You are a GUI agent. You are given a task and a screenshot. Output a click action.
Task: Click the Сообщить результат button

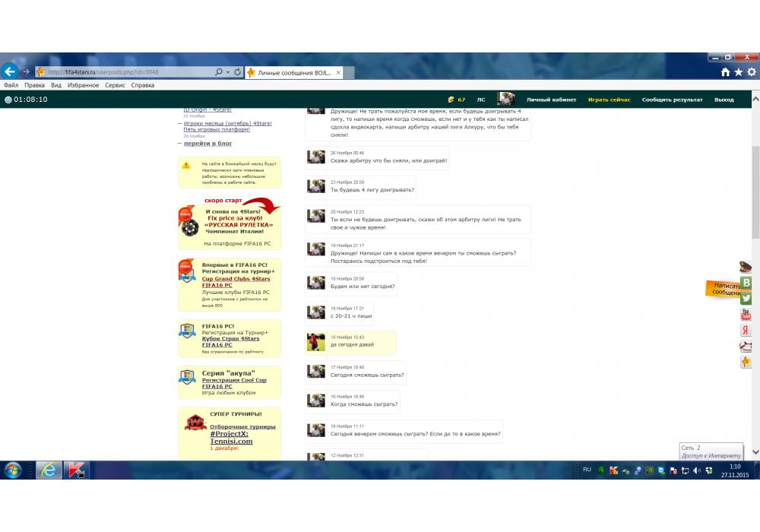[x=672, y=100]
